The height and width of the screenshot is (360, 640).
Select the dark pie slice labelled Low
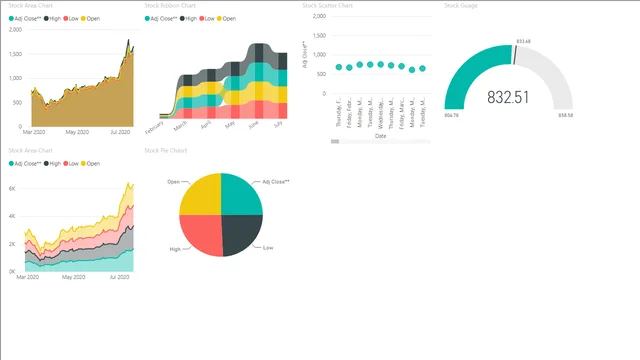(x=239, y=233)
